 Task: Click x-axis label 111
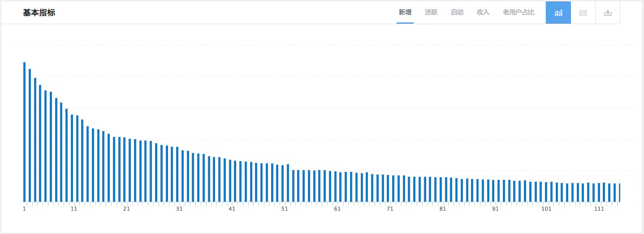(599, 209)
